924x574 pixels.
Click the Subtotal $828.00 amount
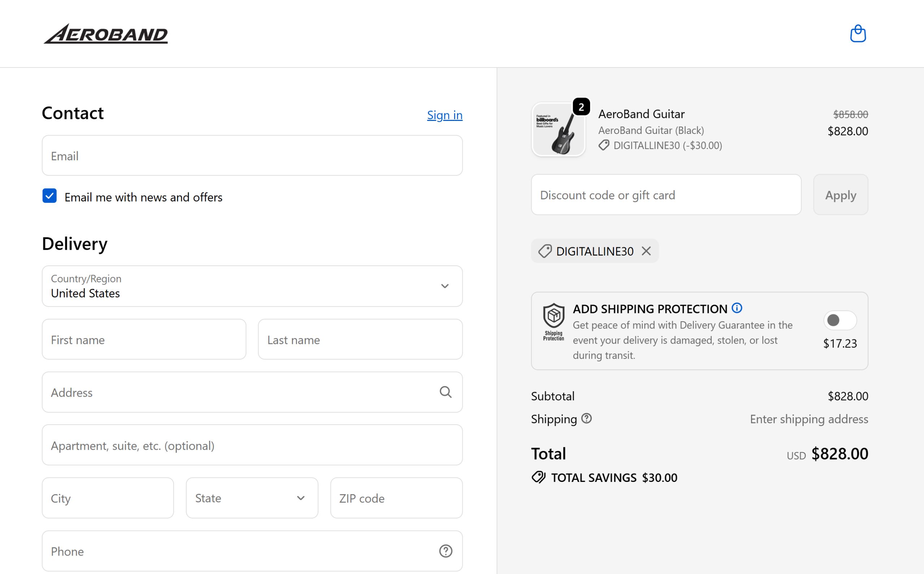848,396
